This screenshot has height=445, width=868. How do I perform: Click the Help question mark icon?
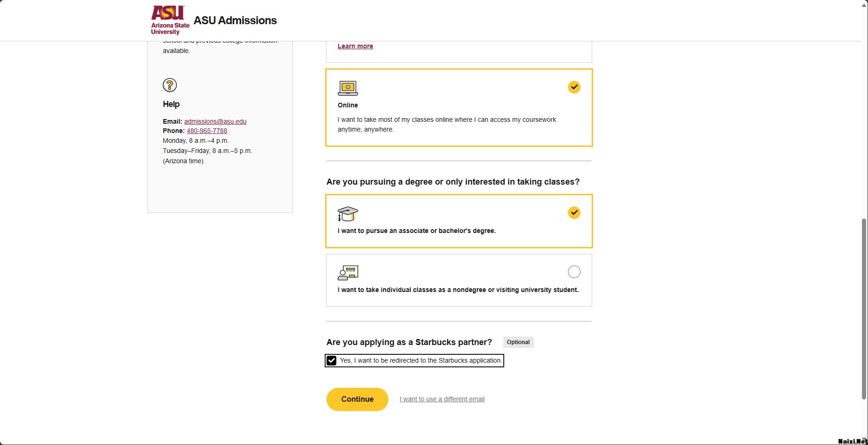coord(170,85)
